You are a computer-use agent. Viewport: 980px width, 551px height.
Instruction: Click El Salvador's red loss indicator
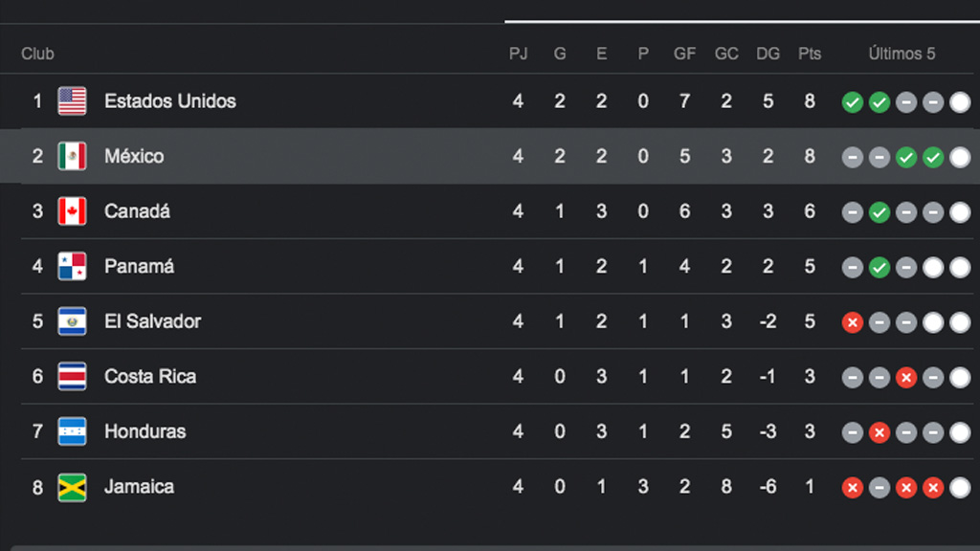pyautogui.click(x=853, y=322)
